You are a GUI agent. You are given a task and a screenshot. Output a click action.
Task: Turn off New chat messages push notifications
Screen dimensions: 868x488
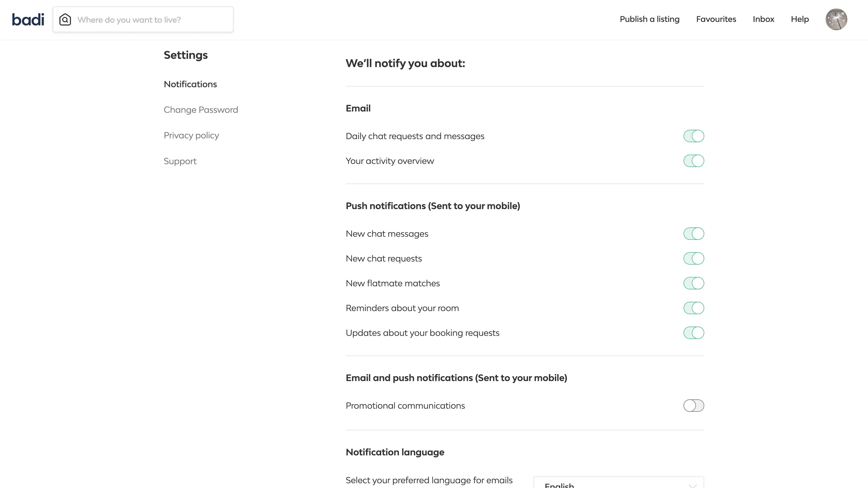pos(693,234)
